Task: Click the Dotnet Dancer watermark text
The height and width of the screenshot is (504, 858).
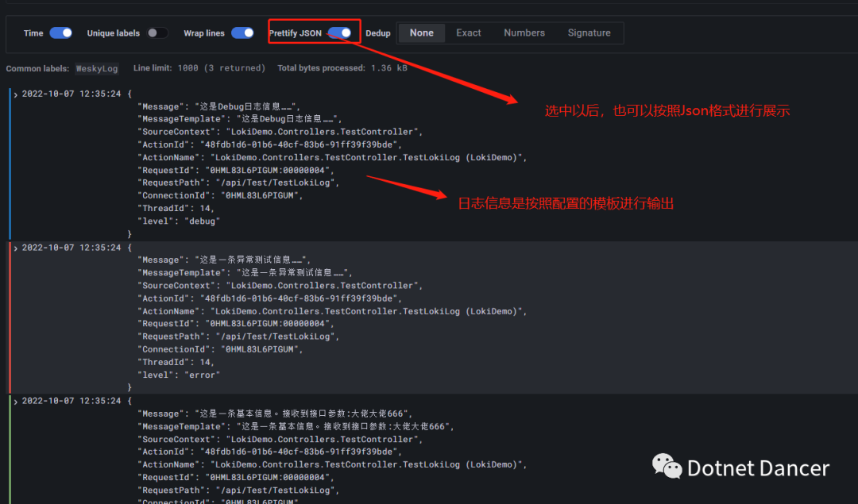Action: [x=758, y=468]
